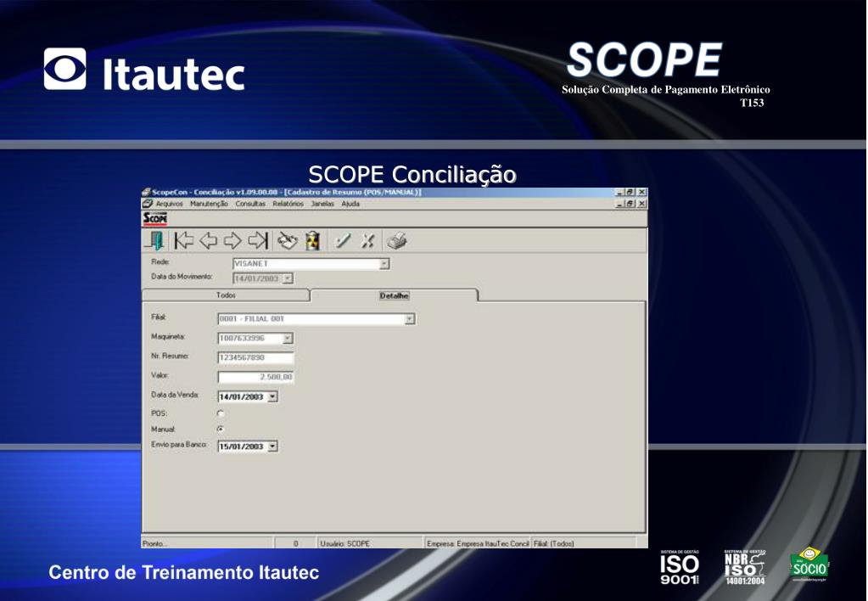Image resolution: width=868 pixels, height=601 pixels.
Task: Click the edit record pencil icon
Action: [288, 241]
